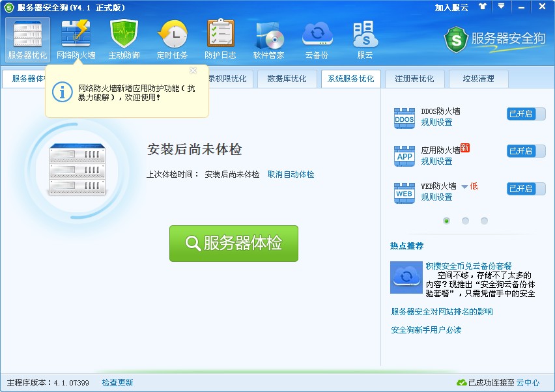Screen dimensions: 555x392
Task: Click the 检查更新 link
Action: [x=117, y=383]
